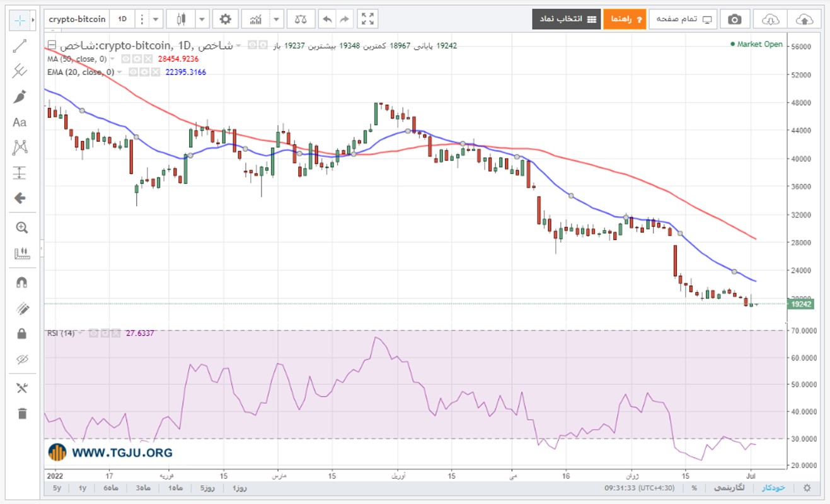Select the 5y time range

(x=57, y=488)
